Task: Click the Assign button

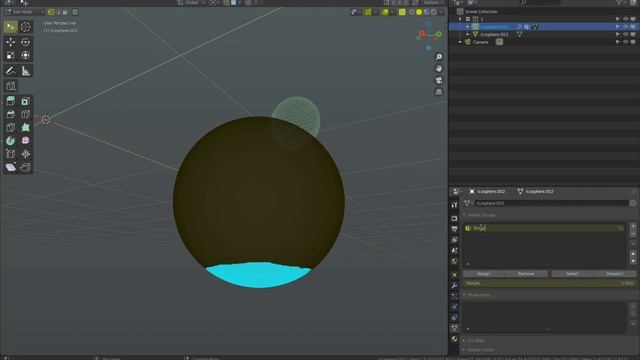Action: pos(484,273)
